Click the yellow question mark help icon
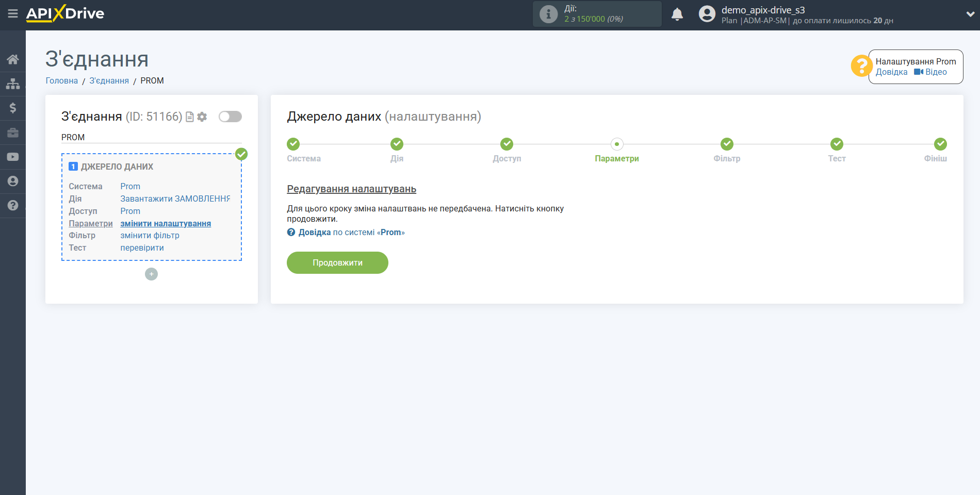Screen dimensions: 980x495 [x=861, y=66]
